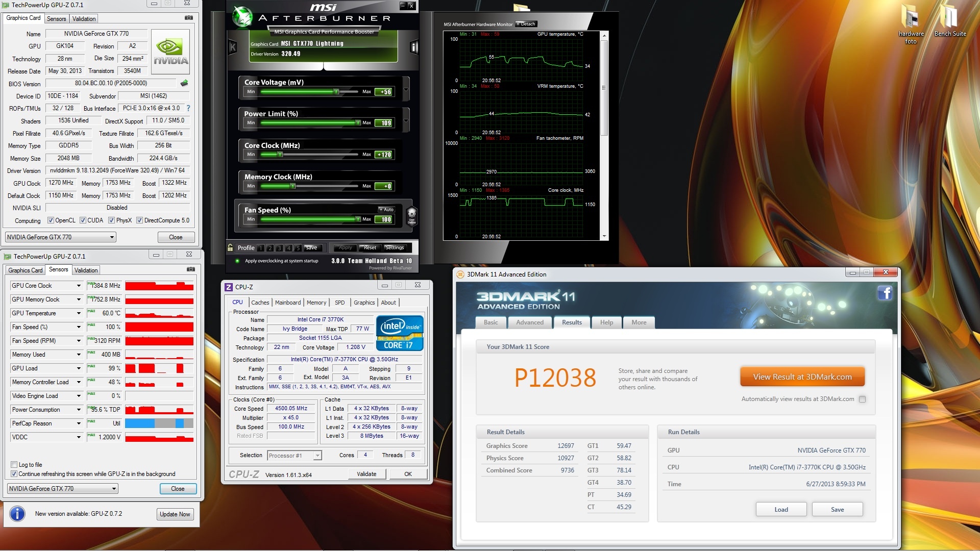
Task: Click GPU-Z screenshot camera icon on Graphics Card tab
Action: click(x=189, y=18)
